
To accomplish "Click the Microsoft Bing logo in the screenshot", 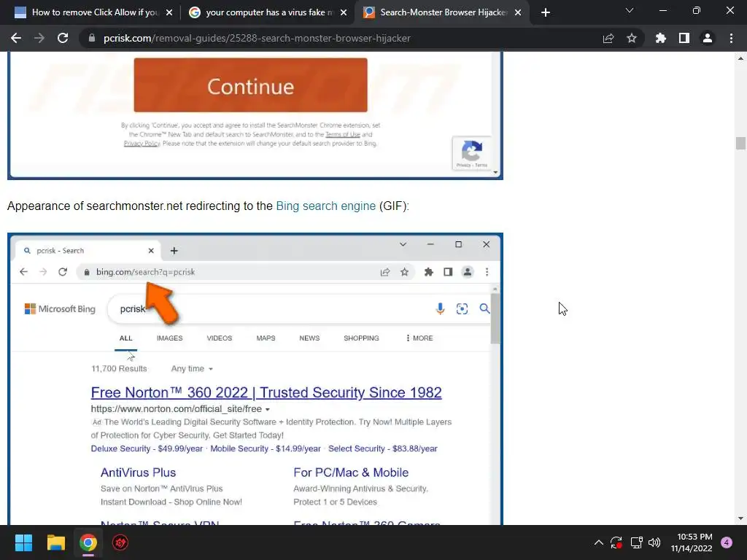I will (60, 309).
